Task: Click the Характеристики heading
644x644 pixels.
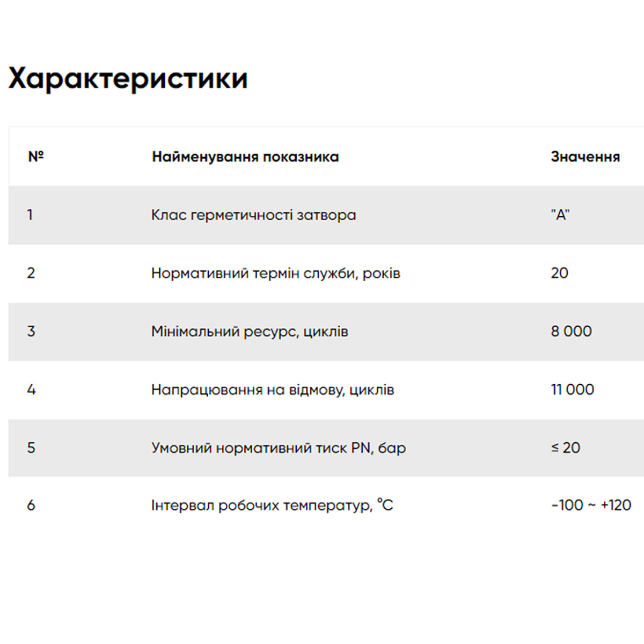Action: 128,79
